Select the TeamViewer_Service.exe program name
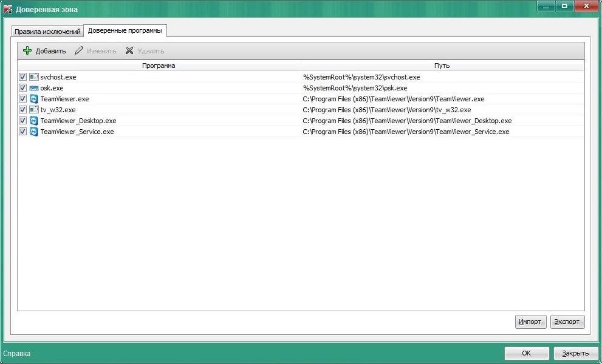The height and width of the screenshot is (364, 602). pos(77,132)
